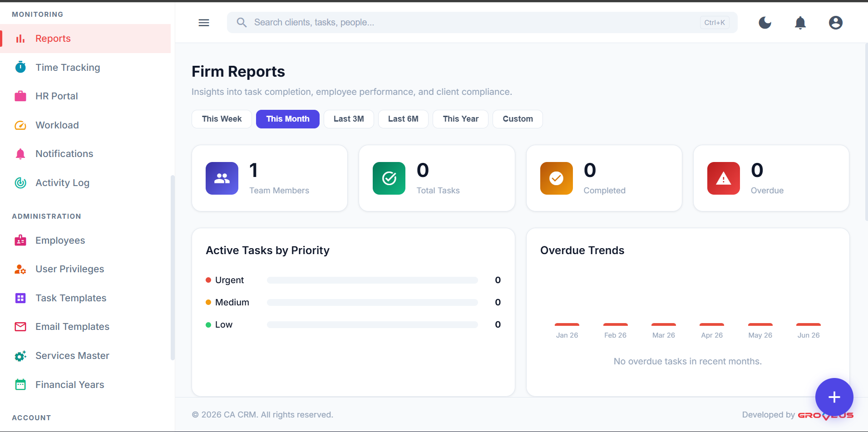Click the Activity Log spiral icon
Image resolution: width=868 pixels, height=432 pixels.
20,183
